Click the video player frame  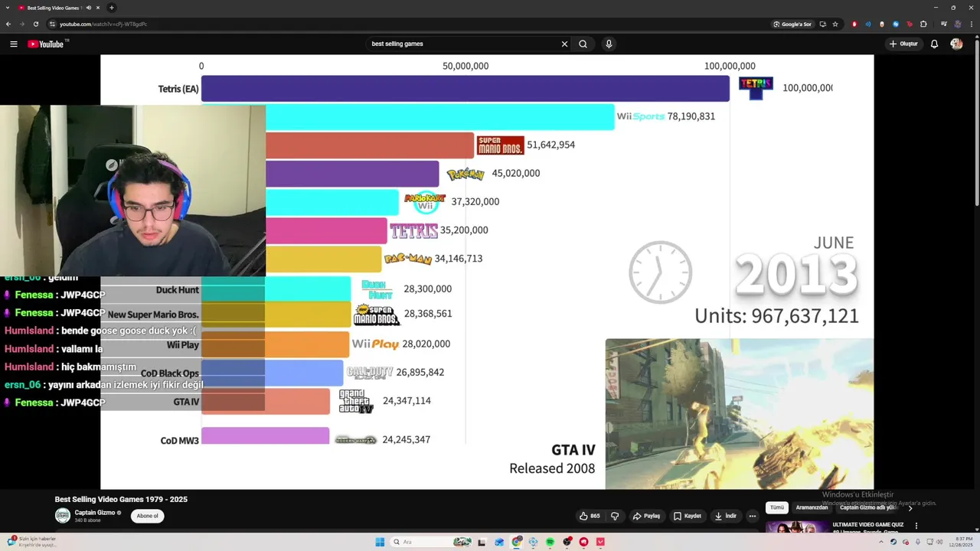click(487, 272)
